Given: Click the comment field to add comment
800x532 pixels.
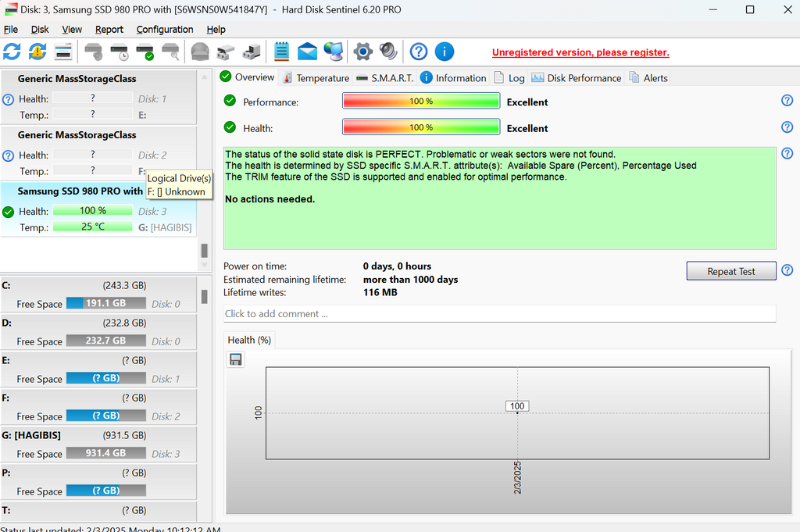Looking at the screenshot, I should (x=499, y=314).
